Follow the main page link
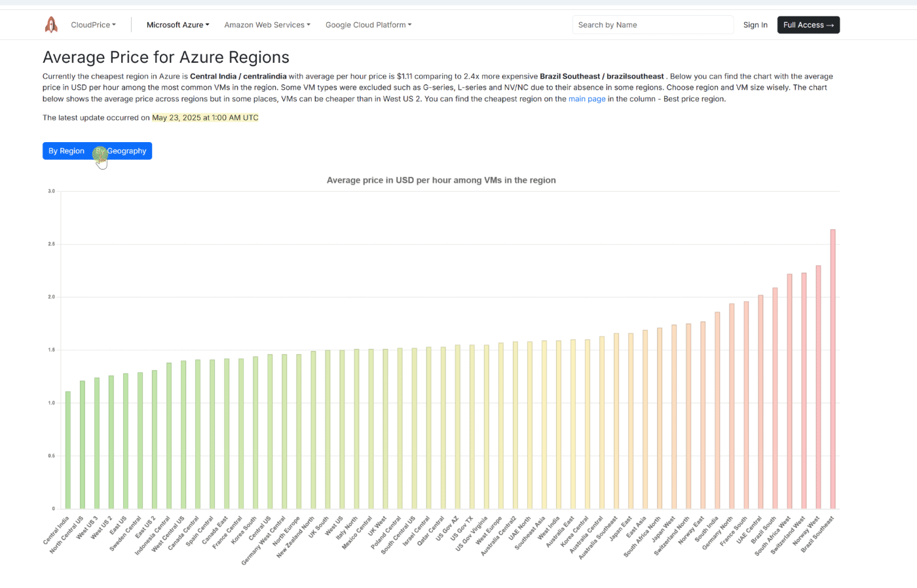The width and height of the screenshot is (917, 588). pos(587,99)
